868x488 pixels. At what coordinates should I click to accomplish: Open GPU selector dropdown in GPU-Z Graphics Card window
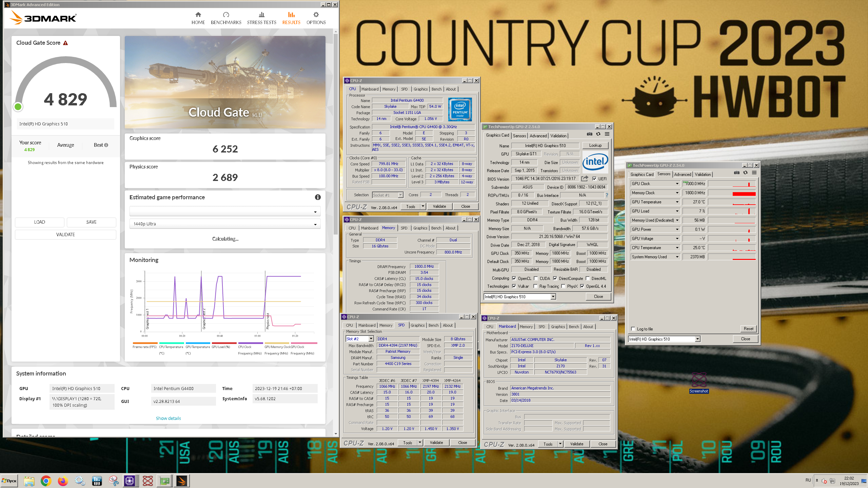point(520,297)
